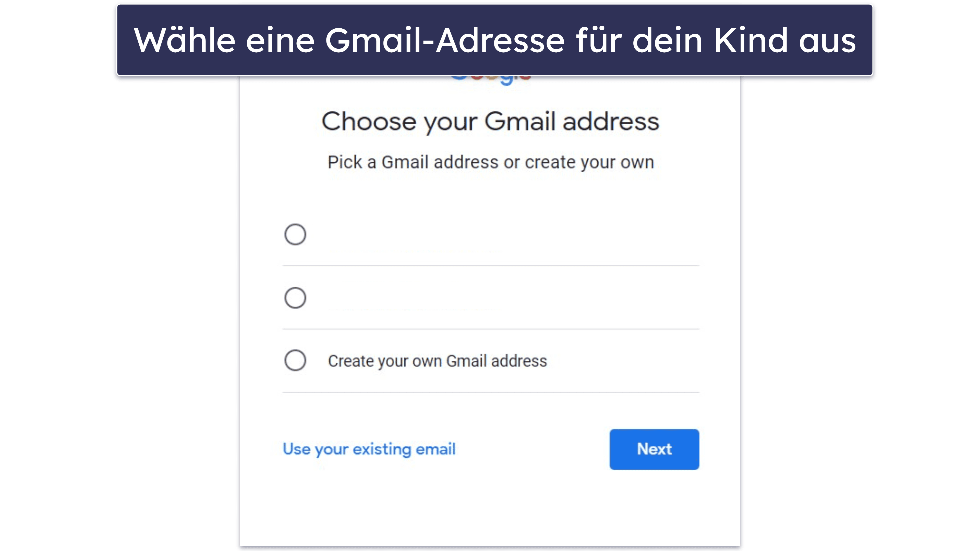
Task: Enable the second suggested Gmail address
Action: 295,297
